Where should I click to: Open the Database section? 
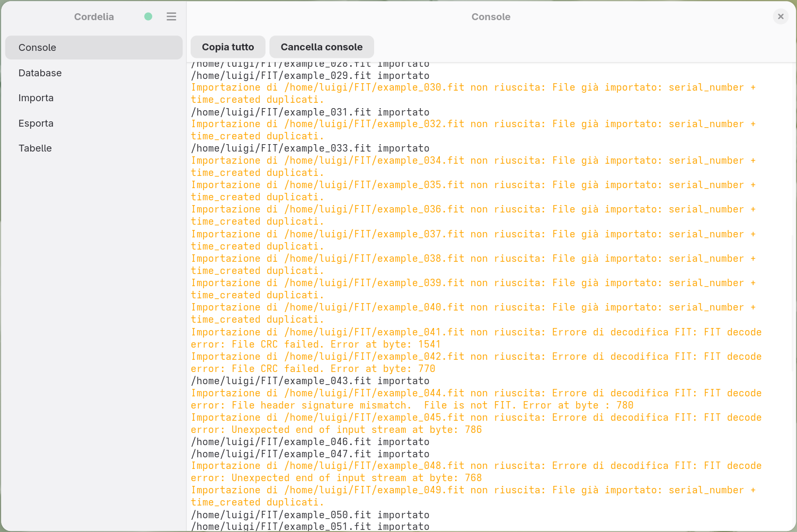pyautogui.click(x=94, y=73)
